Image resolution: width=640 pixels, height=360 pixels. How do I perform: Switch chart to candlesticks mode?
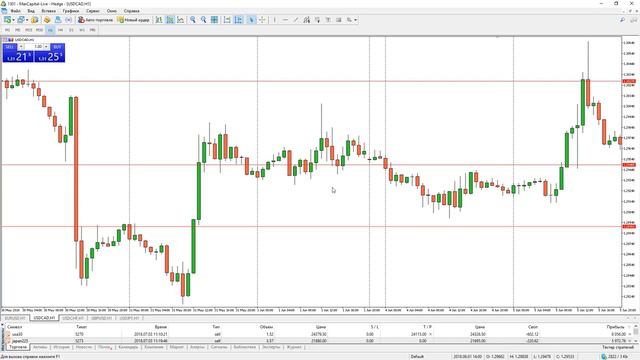170,20
